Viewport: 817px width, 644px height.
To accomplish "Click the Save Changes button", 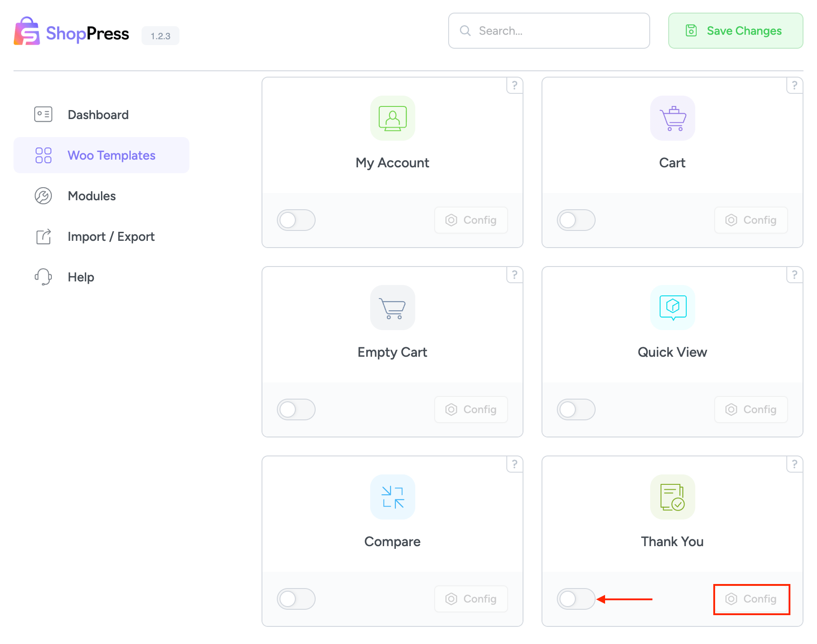I will pyautogui.click(x=735, y=31).
